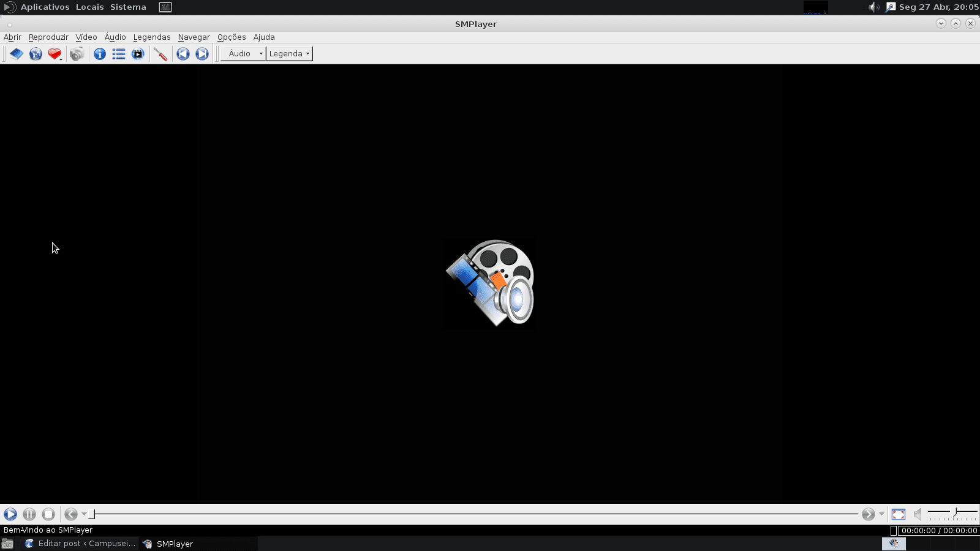Open the Navegar menu

tap(194, 37)
